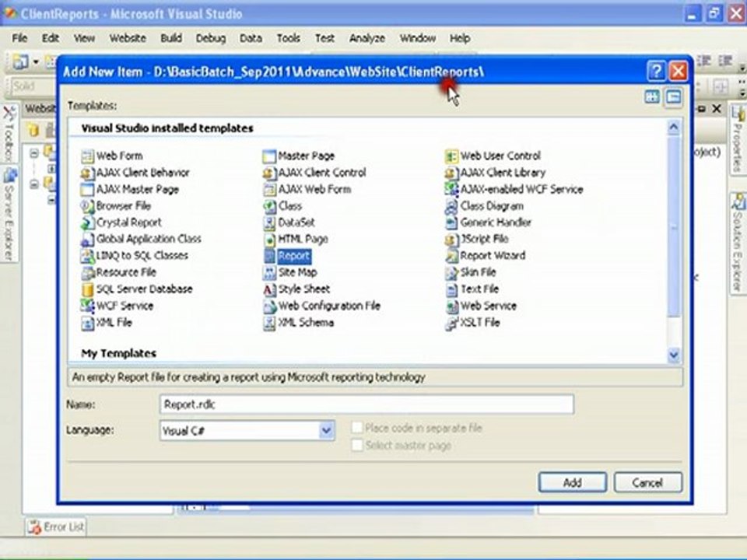Choose the Crystal Report template icon

pyautogui.click(x=87, y=223)
